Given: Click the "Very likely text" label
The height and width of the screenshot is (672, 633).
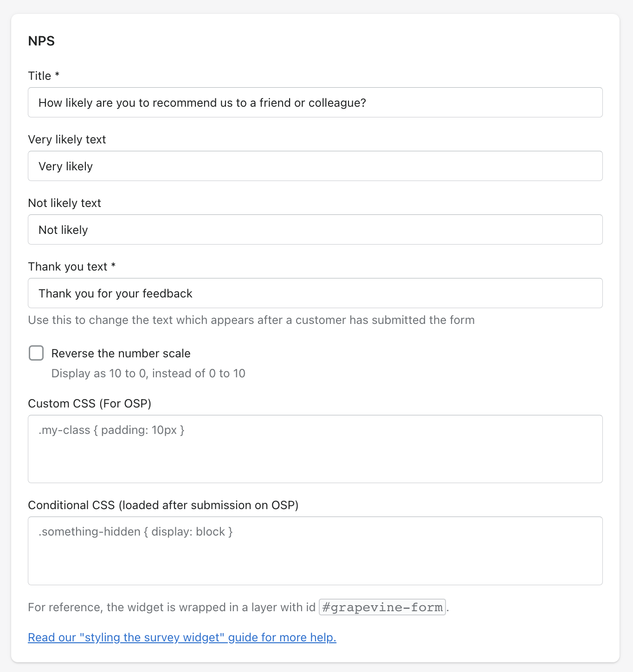Looking at the screenshot, I should 67,139.
